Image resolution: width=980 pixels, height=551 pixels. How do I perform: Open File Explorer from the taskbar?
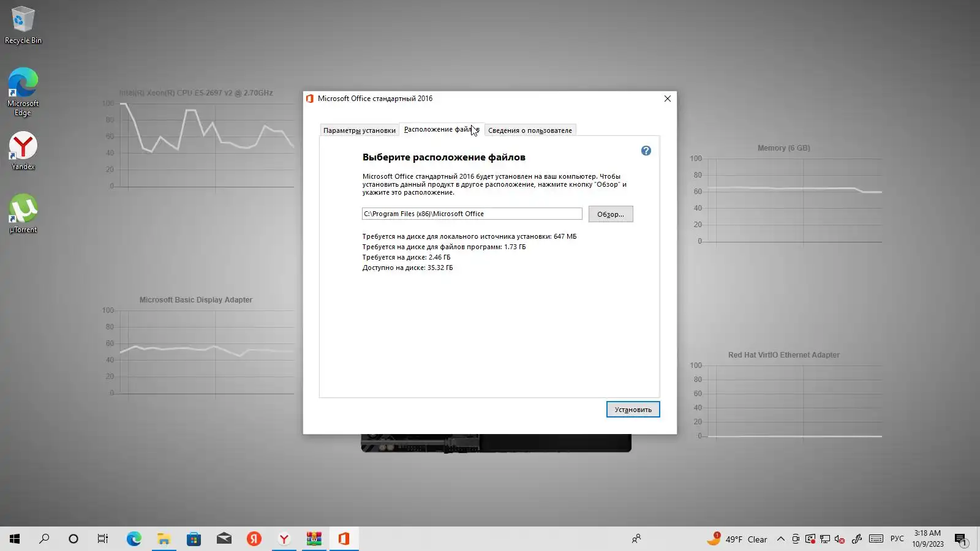[164, 539]
